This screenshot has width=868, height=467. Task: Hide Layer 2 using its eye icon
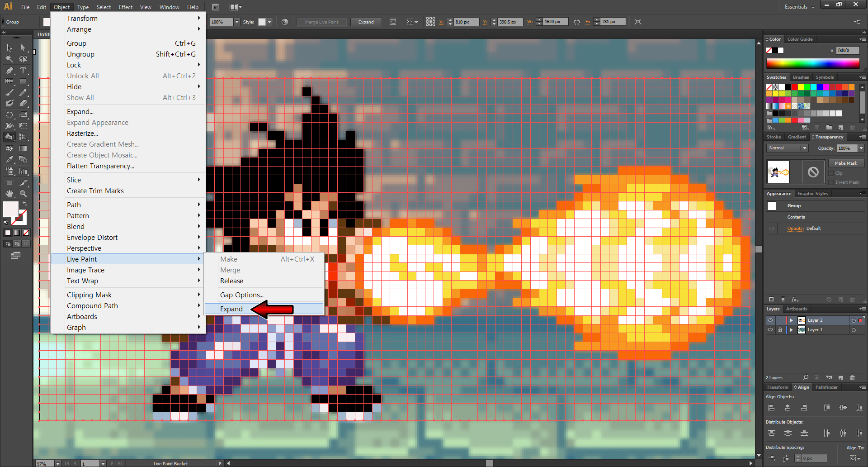point(770,320)
